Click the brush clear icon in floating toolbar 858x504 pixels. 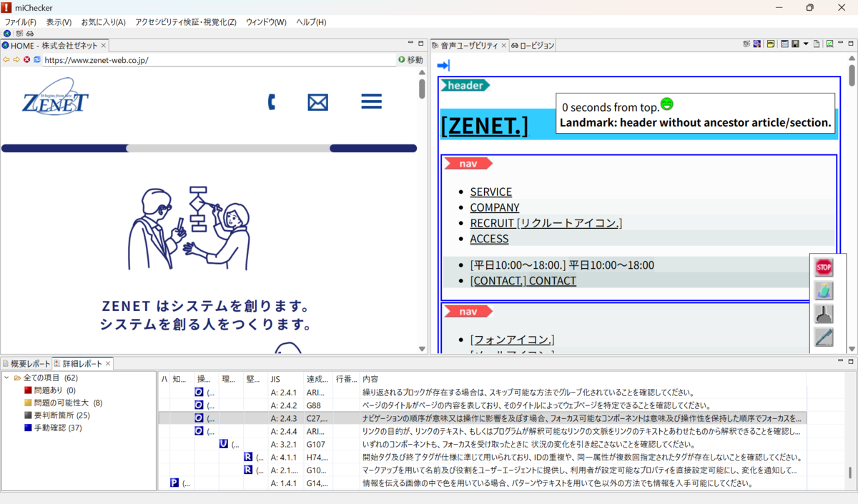click(x=824, y=314)
